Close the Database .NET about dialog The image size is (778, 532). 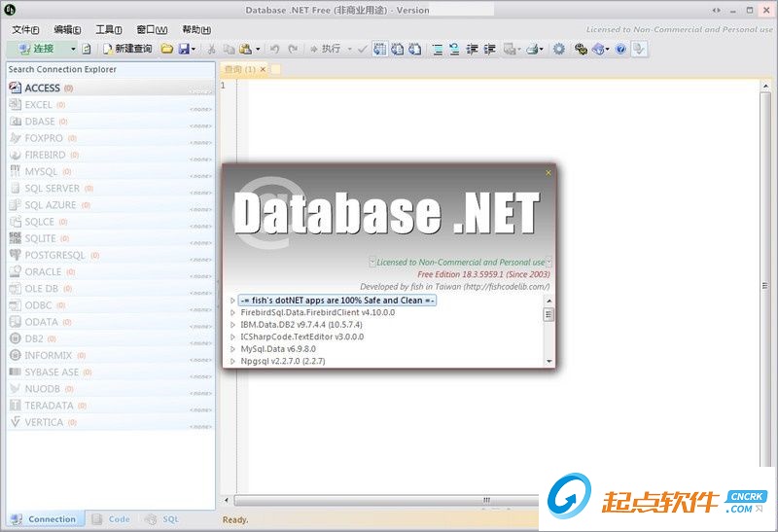point(548,173)
